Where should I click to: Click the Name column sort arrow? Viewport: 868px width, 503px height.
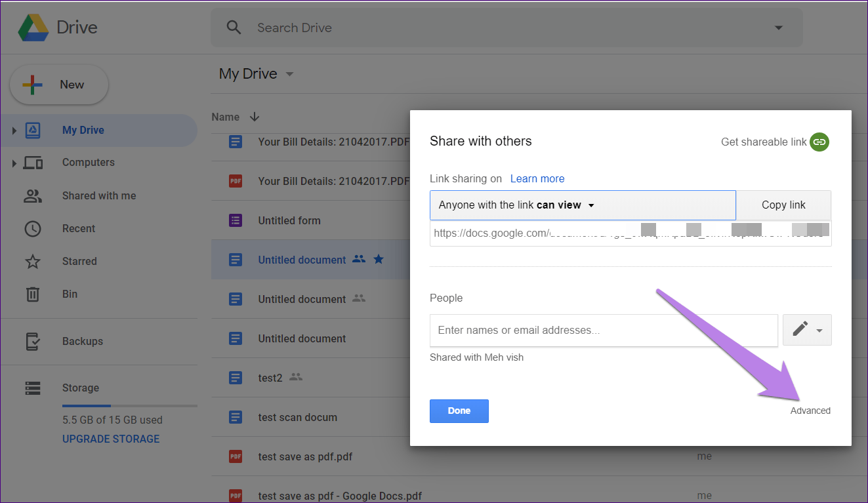pyautogui.click(x=255, y=117)
